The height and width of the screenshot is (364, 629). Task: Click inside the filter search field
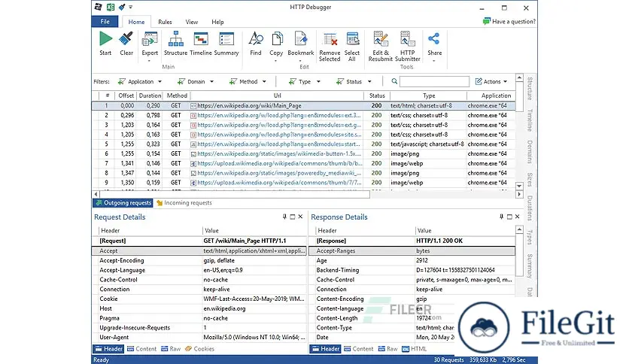click(x=434, y=81)
